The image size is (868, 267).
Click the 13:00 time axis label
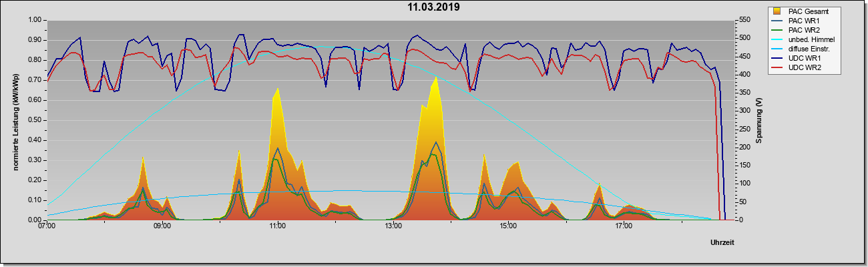tap(393, 226)
